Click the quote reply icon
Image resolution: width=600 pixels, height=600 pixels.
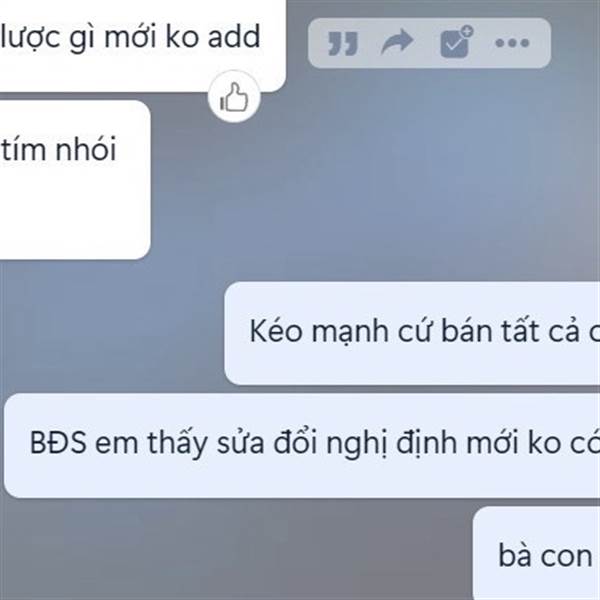[342, 43]
